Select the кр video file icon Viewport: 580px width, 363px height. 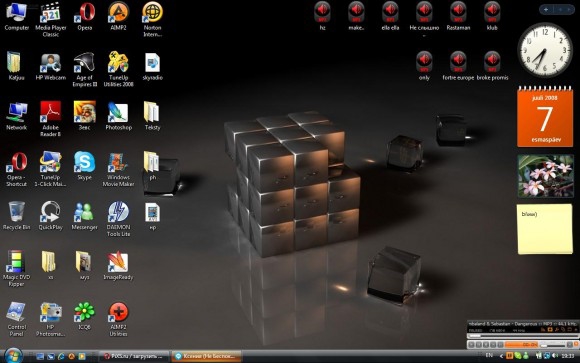(x=152, y=216)
